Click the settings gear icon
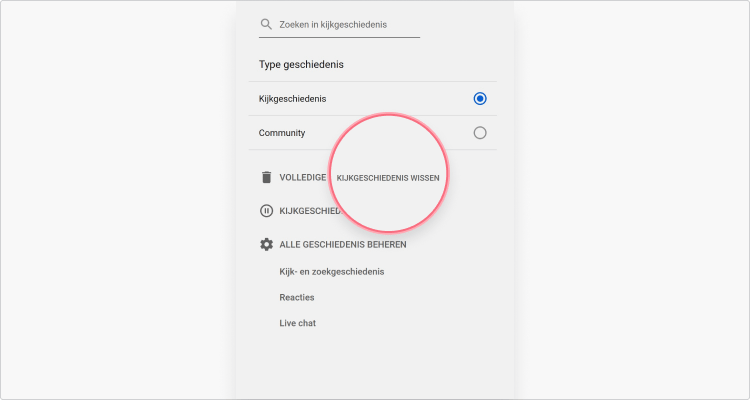The width and height of the screenshot is (750, 400). click(x=266, y=244)
